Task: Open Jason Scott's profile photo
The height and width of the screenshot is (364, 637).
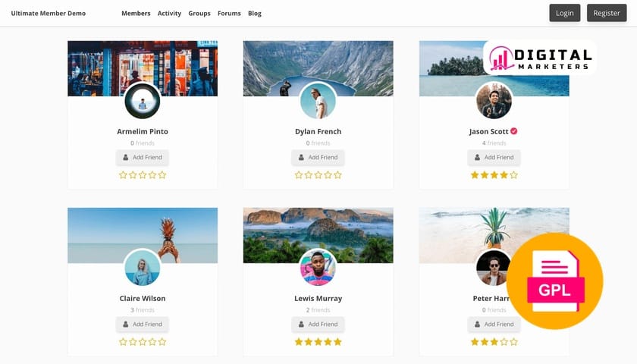Action: click(x=494, y=101)
